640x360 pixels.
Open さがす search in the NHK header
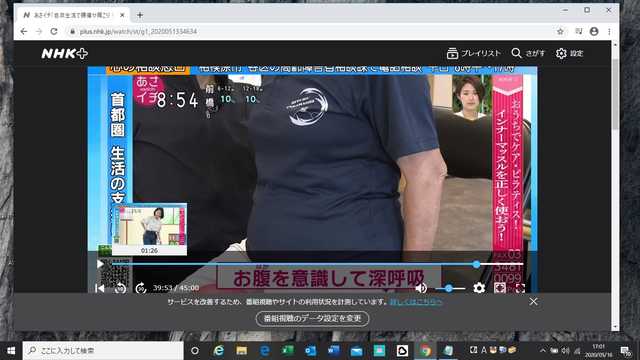[528, 53]
